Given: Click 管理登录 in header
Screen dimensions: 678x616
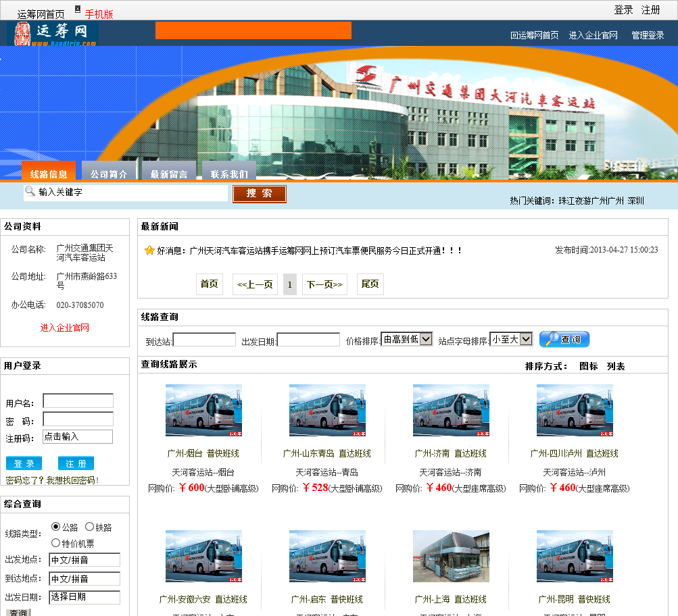Looking at the screenshot, I should (648, 35).
